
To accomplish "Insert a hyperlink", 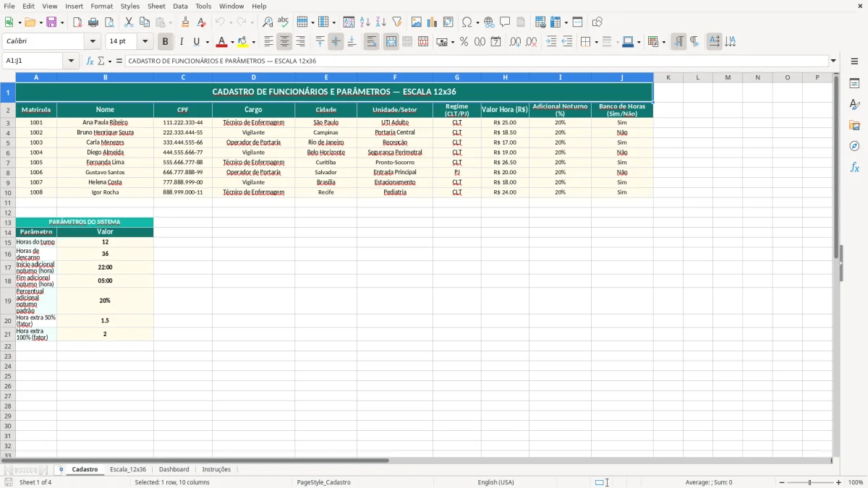I will tap(489, 22).
